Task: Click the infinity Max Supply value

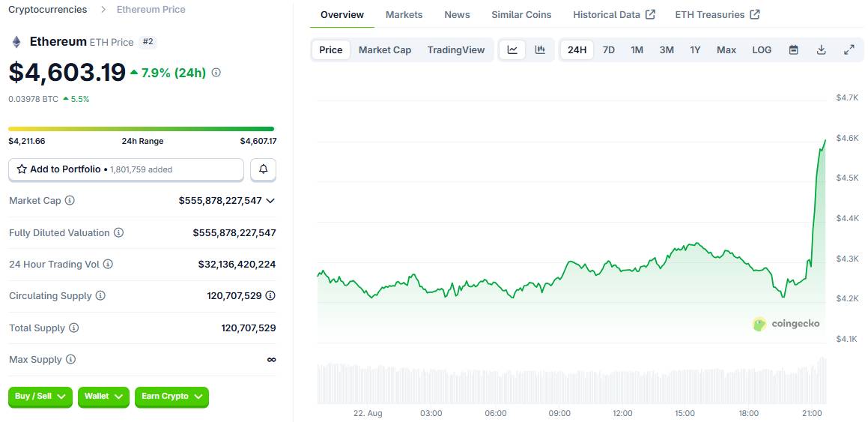Action: (x=271, y=360)
